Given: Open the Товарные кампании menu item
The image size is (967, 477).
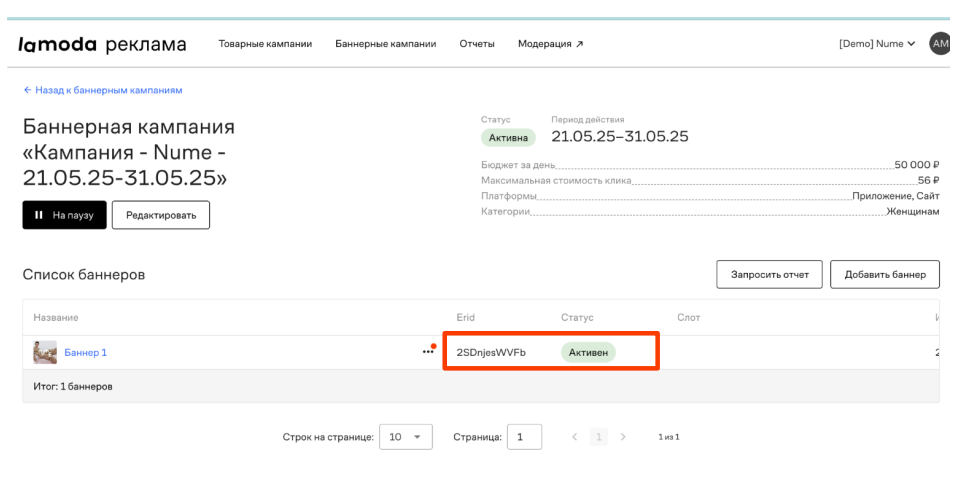Looking at the screenshot, I should click(x=265, y=44).
